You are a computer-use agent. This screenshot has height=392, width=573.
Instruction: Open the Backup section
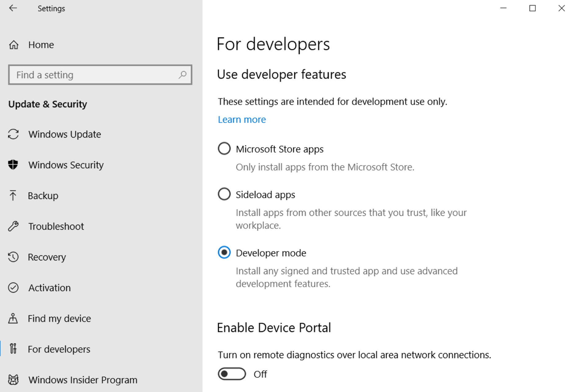tap(43, 196)
